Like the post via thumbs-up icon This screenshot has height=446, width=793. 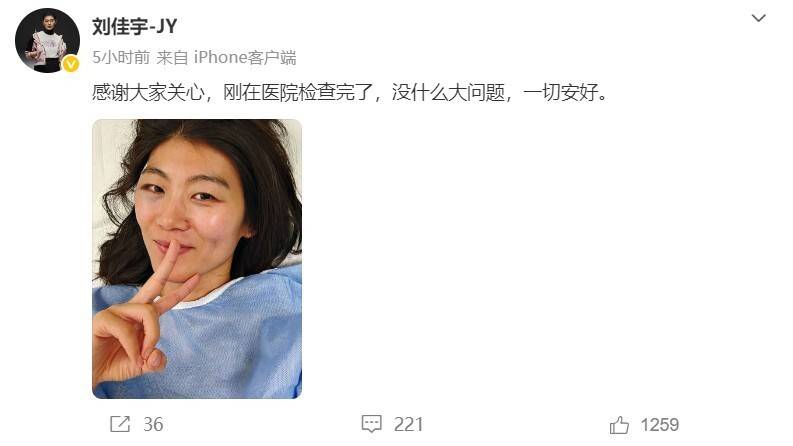click(620, 425)
